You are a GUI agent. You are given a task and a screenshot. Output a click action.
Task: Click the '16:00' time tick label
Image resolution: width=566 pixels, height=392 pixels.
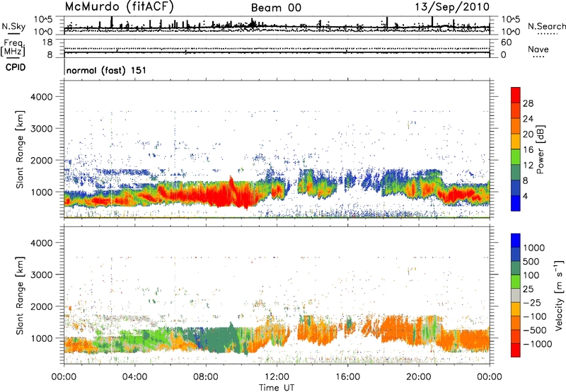[x=347, y=377]
